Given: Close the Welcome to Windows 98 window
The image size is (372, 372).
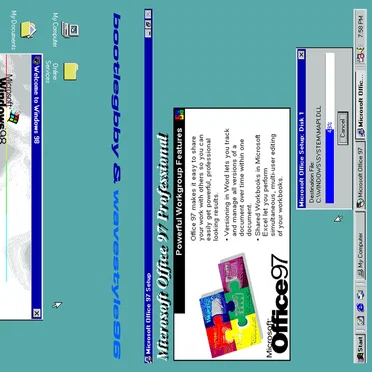Looking at the screenshot, I should [37, 313].
